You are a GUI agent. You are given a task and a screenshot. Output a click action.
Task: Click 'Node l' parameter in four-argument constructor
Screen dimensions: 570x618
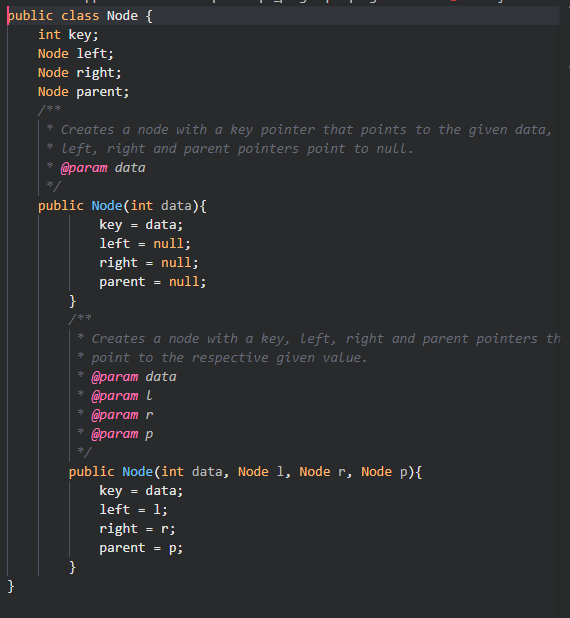click(x=261, y=472)
